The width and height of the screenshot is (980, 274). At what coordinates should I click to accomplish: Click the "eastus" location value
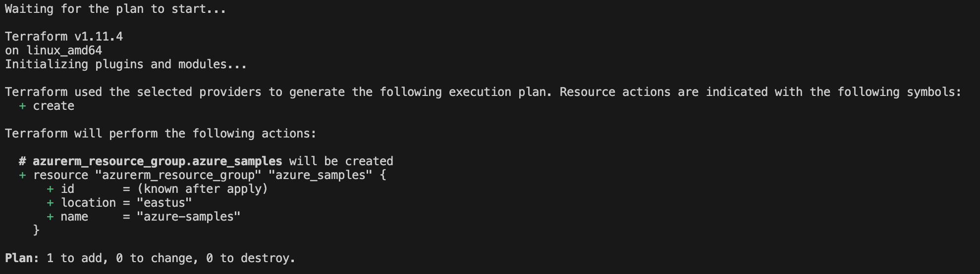[164, 203]
